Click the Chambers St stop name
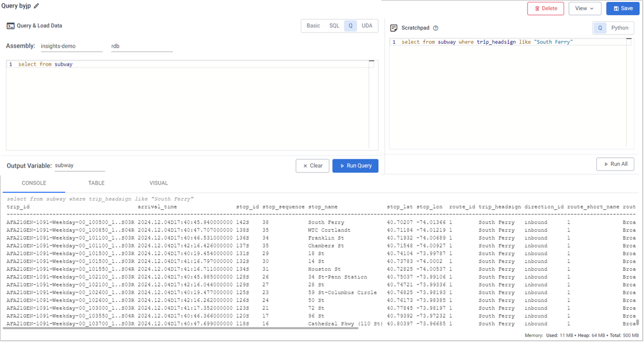 point(326,246)
